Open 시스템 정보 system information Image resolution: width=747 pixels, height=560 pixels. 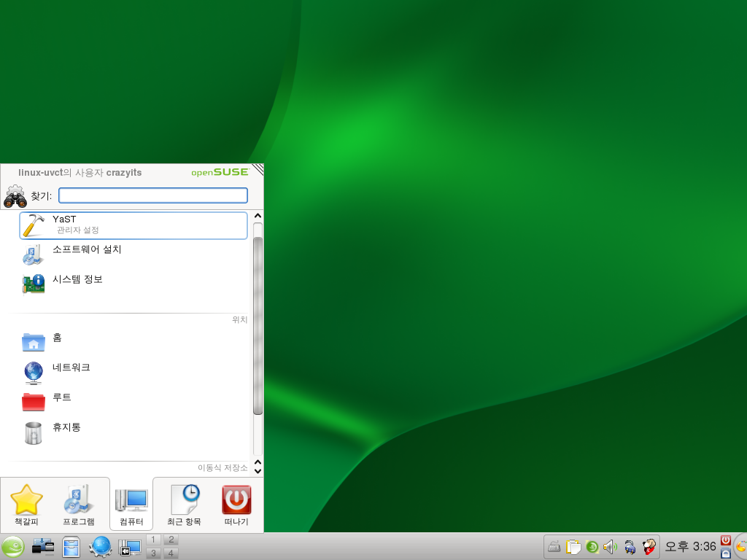[133, 284]
